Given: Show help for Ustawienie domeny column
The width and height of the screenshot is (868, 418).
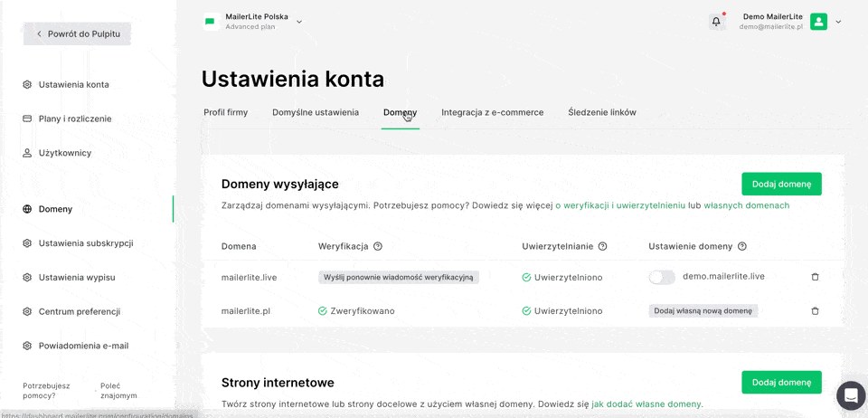Looking at the screenshot, I should point(742,246).
